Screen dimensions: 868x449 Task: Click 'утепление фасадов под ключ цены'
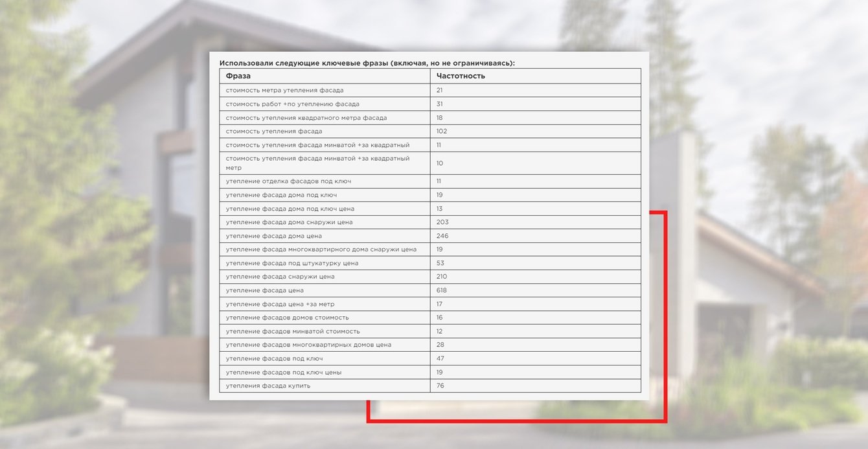pyautogui.click(x=283, y=373)
